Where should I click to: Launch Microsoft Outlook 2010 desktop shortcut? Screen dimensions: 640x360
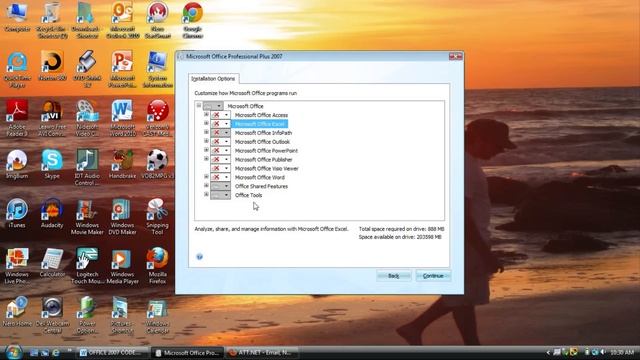click(122, 19)
